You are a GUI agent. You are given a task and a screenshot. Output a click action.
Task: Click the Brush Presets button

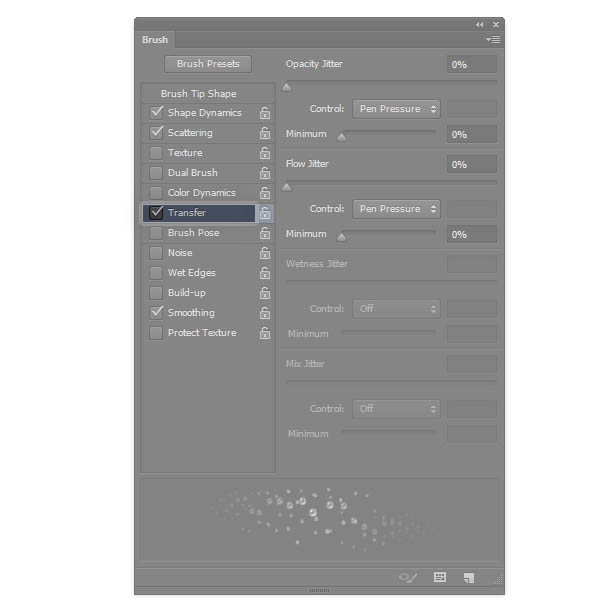pyautogui.click(x=208, y=64)
